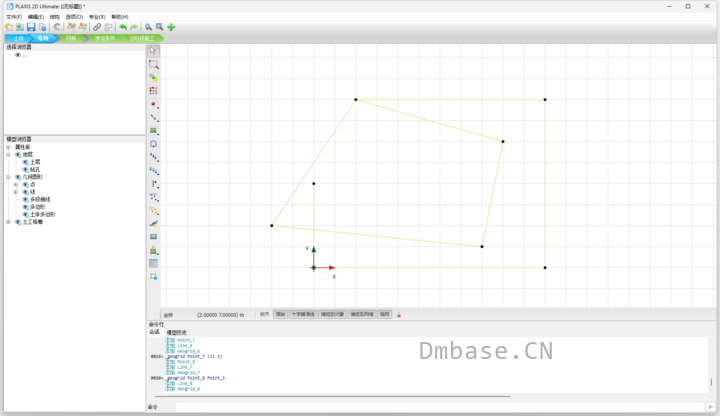Toggle visibility eye for 几何图形
The image size is (720, 416).
click(18, 177)
